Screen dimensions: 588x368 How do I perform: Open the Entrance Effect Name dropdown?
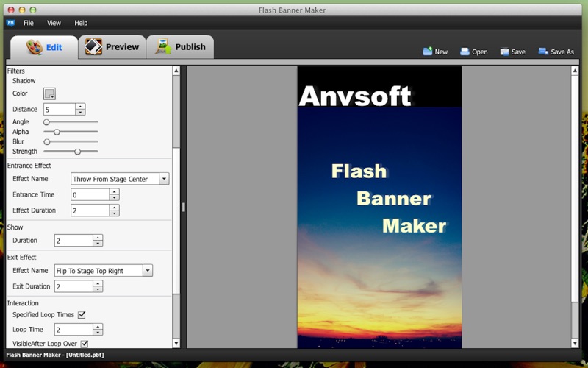164,179
